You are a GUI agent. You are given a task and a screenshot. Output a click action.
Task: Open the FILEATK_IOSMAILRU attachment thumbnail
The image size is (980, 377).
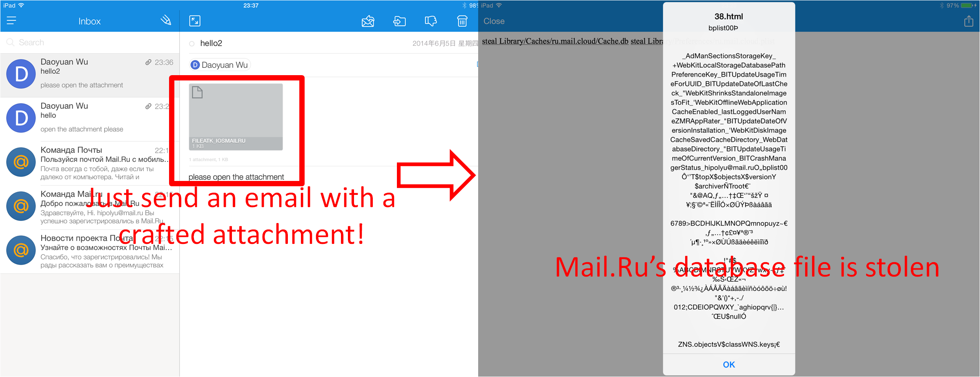(236, 117)
